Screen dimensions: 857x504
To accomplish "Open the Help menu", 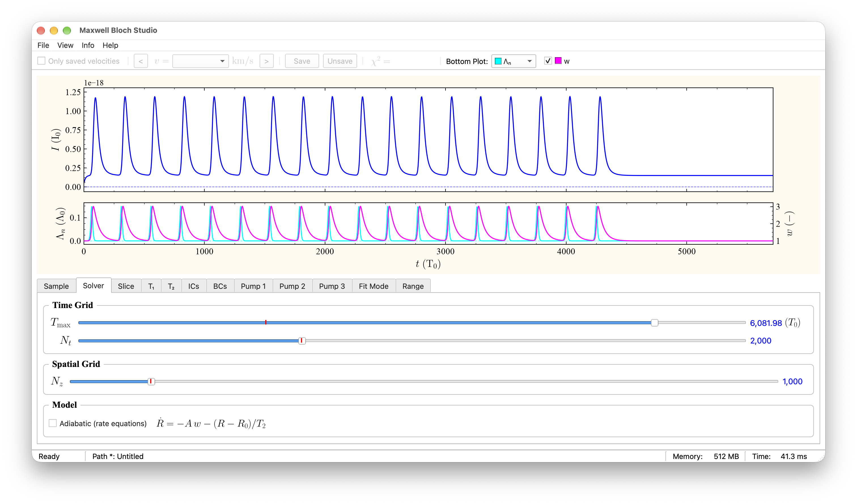I will 110,45.
